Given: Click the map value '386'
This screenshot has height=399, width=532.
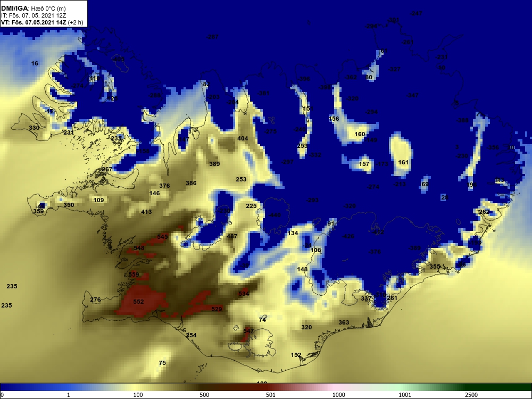Looking at the screenshot, I should 191,183.
